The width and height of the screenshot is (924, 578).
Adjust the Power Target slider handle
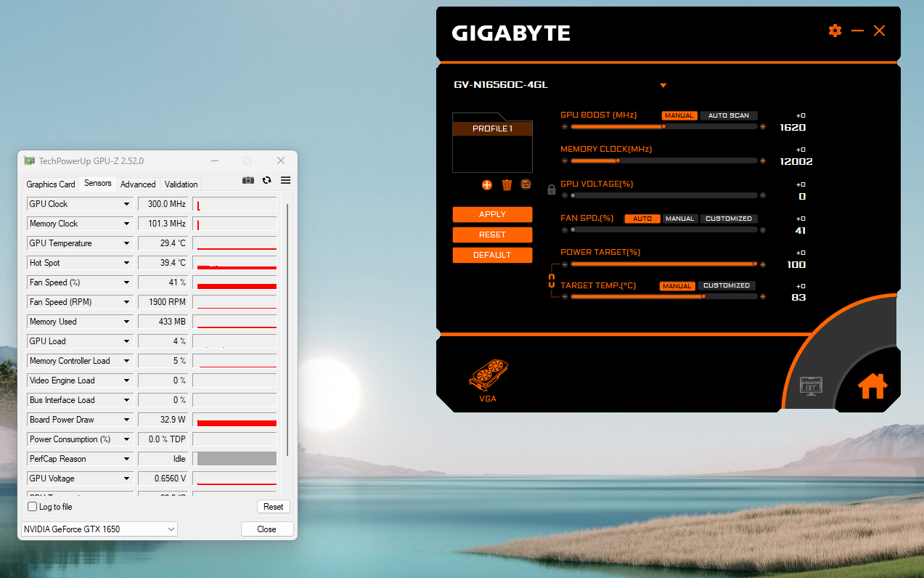755,264
